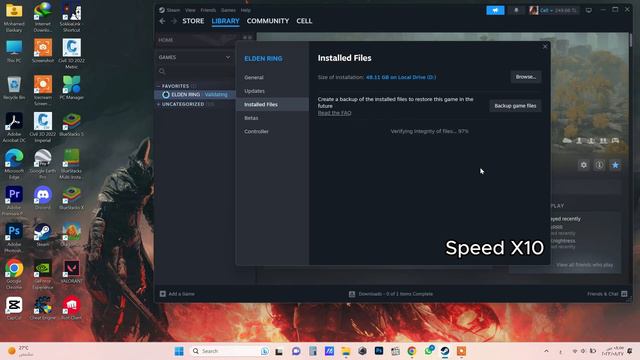Open the Read the FAQ link
The image size is (640, 360).
334,113
